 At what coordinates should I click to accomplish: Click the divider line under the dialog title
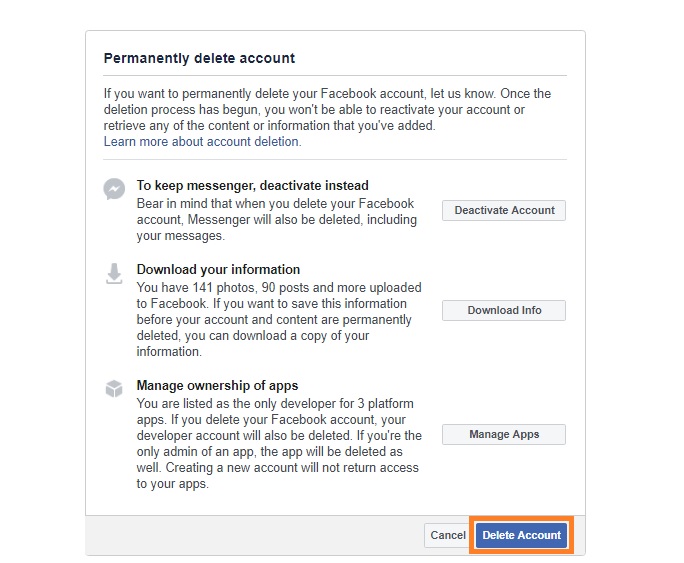click(x=335, y=75)
